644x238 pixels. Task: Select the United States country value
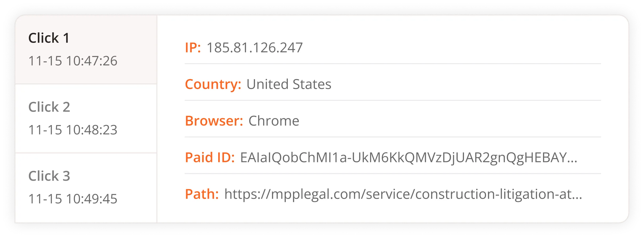tap(289, 84)
